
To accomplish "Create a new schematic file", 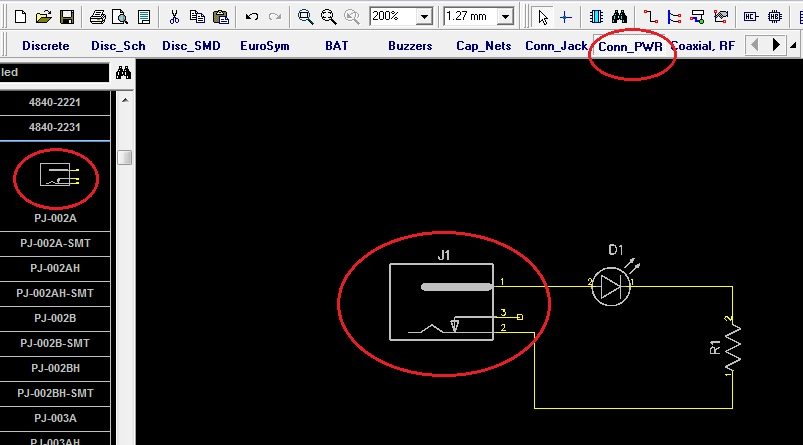I will (20, 17).
